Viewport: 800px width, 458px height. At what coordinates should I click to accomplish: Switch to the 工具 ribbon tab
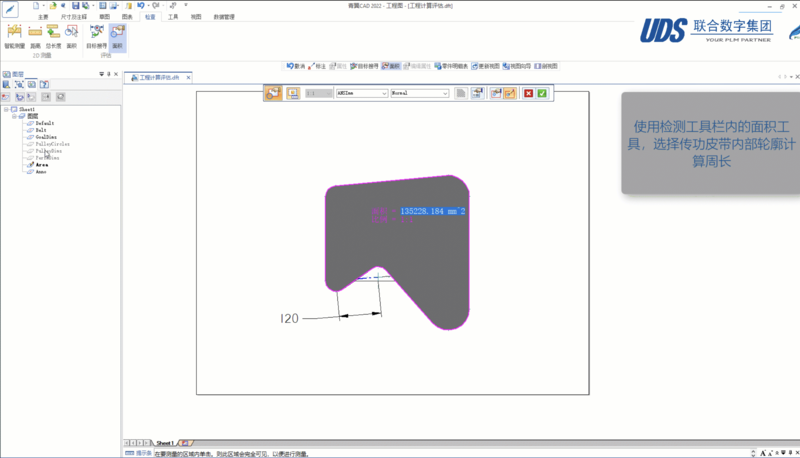pyautogui.click(x=173, y=17)
